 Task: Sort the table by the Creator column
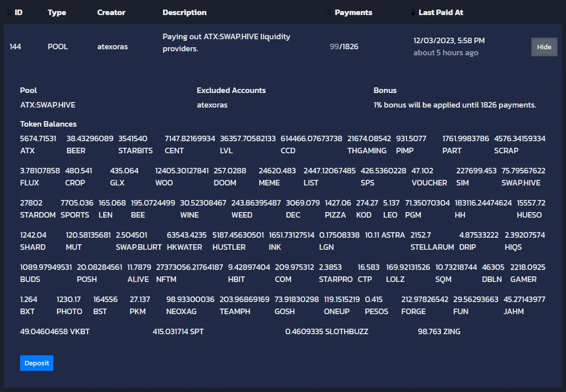click(111, 13)
